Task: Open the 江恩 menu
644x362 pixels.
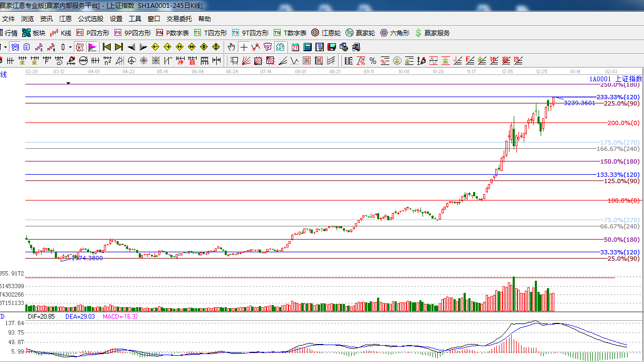Action: pyautogui.click(x=65, y=19)
